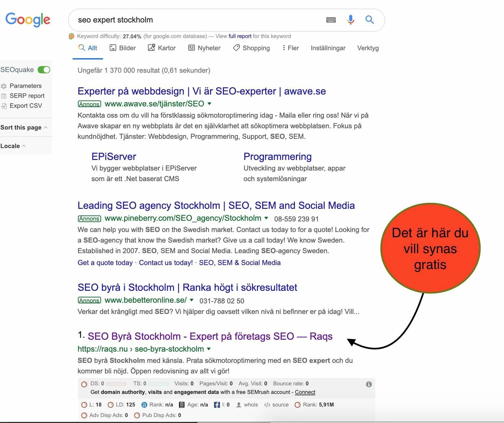This screenshot has height=423, width=504.
Task: Expand the Locale section
Action: [13, 146]
